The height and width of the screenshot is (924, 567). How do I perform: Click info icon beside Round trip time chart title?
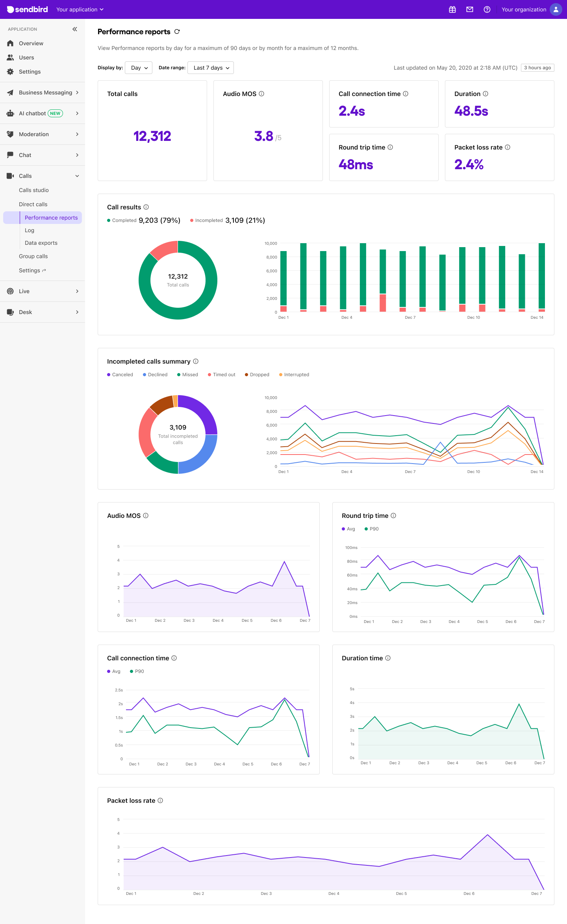click(x=393, y=516)
